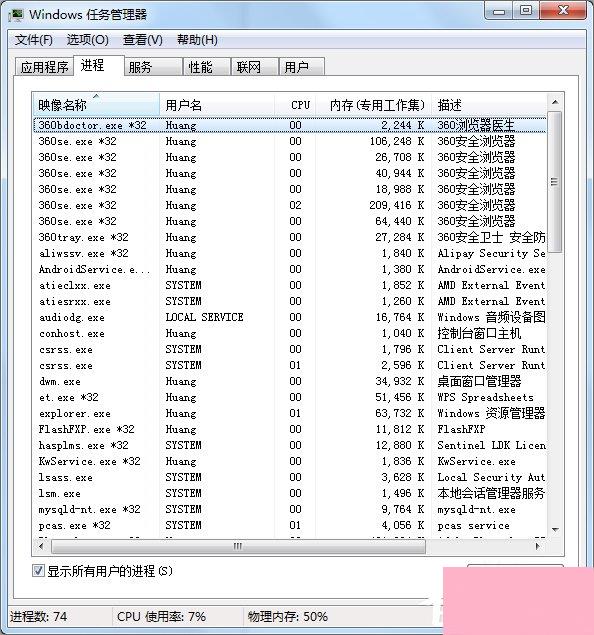Screen dimensions: 594x635
Task: Sort by 映像名称 column header
Action: tap(96, 105)
